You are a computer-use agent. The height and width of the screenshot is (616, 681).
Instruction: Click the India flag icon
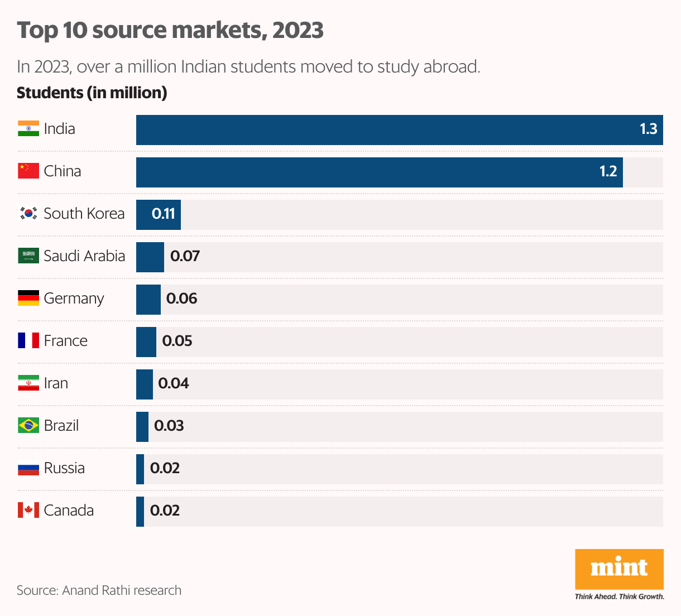[x=28, y=129]
